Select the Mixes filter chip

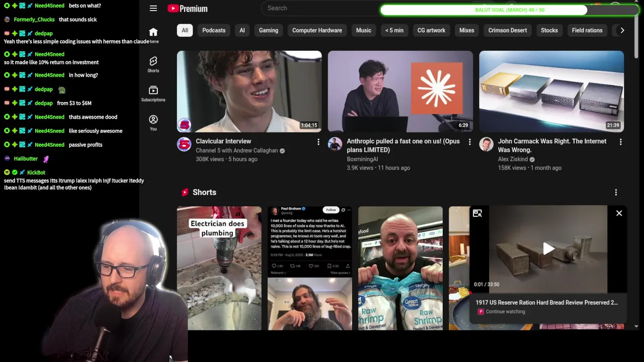tap(467, 30)
